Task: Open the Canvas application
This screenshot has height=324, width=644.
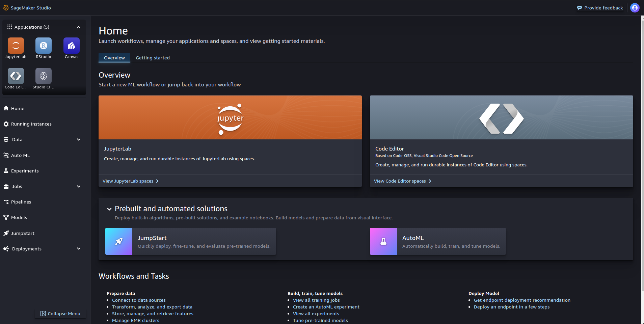Action: pyautogui.click(x=71, y=46)
